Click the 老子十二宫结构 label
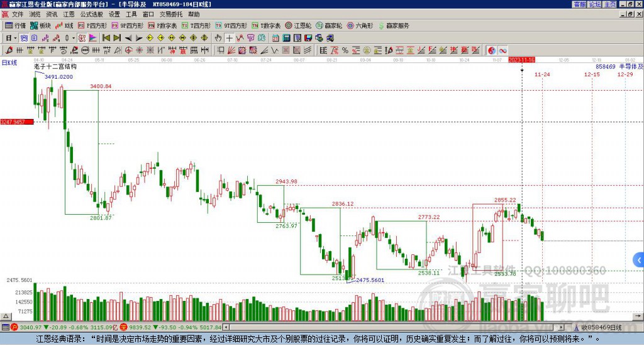This screenshot has height=345, width=644. point(55,67)
